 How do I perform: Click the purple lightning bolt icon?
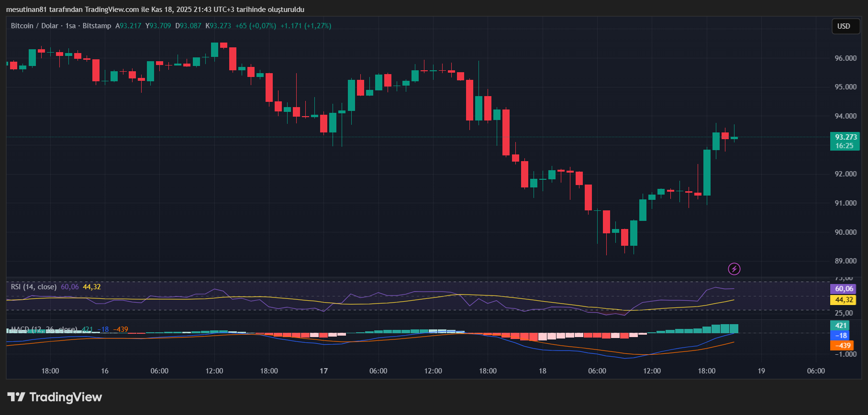734,269
